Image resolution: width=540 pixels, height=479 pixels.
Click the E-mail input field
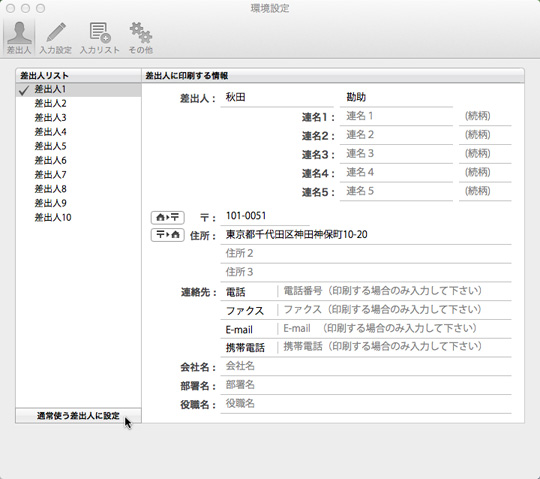click(x=395, y=329)
